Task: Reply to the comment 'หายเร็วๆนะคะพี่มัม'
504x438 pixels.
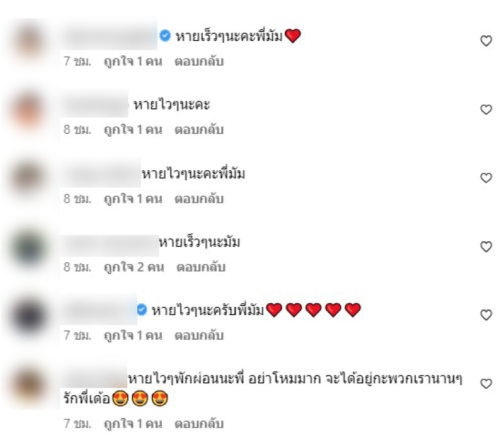Action: coord(199,61)
